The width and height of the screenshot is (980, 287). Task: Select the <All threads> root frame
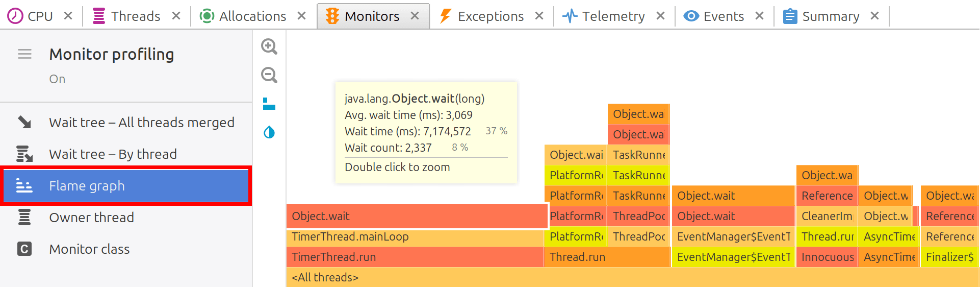point(632,277)
